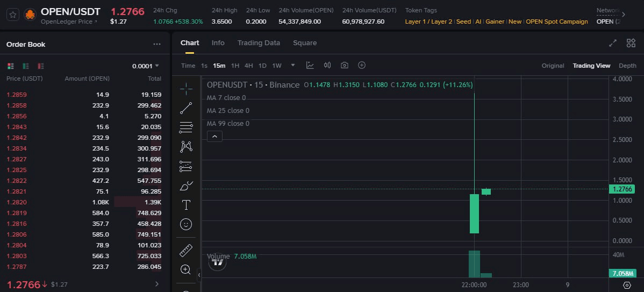This screenshot has height=292, width=644.
Task: Click the Gainer token tag
Action: tap(495, 22)
